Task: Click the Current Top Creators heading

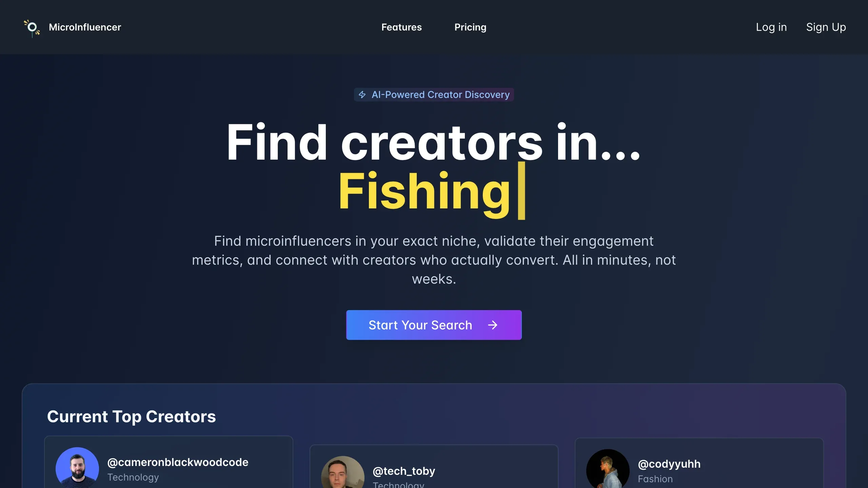Action: point(132,417)
